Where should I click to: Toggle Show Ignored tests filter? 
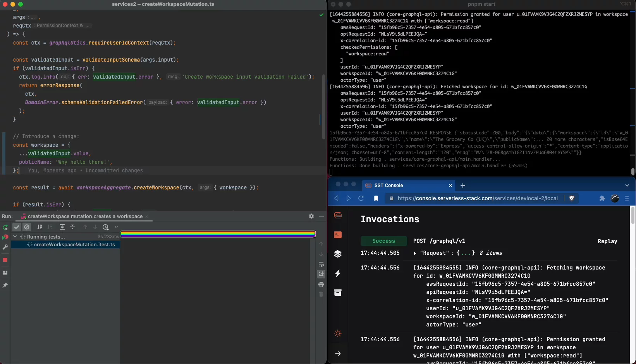27,227
